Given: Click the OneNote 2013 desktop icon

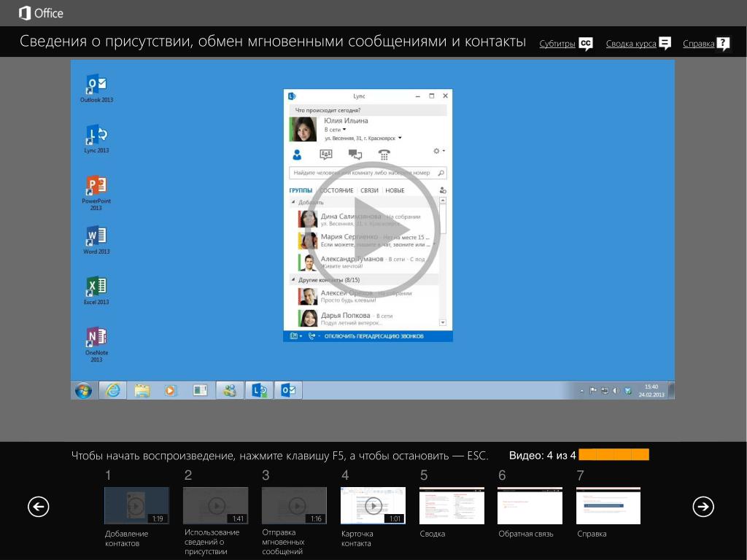Looking at the screenshot, I should pyautogui.click(x=96, y=338).
